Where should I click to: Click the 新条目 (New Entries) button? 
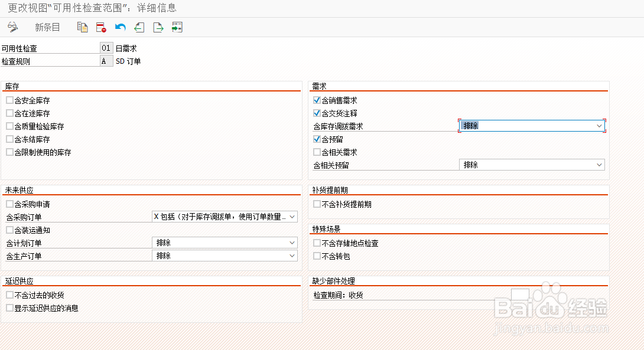click(x=47, y=28)
